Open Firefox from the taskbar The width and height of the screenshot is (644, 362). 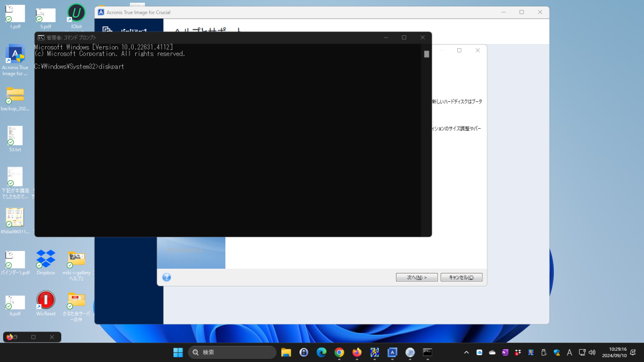357,352
